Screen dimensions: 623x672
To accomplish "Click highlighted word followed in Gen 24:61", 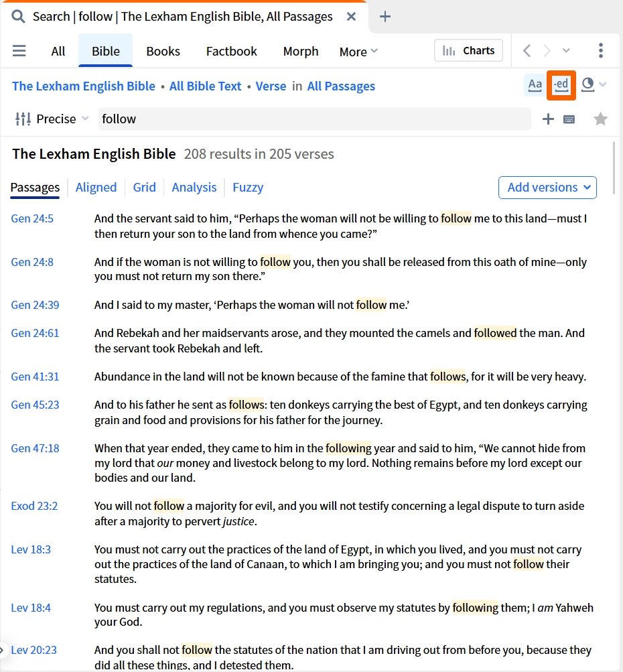I will (x=495, y=333).
